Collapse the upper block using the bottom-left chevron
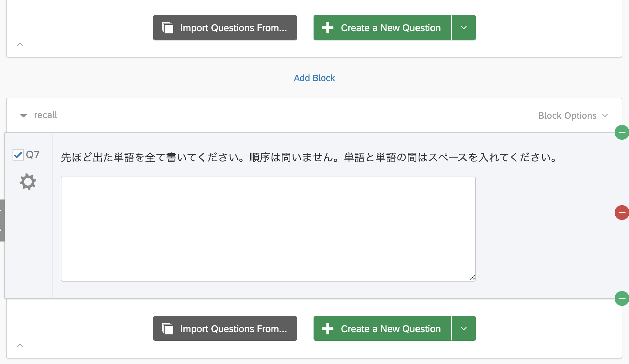The width and height of the screenshot is (629, 364). point(20,44)
